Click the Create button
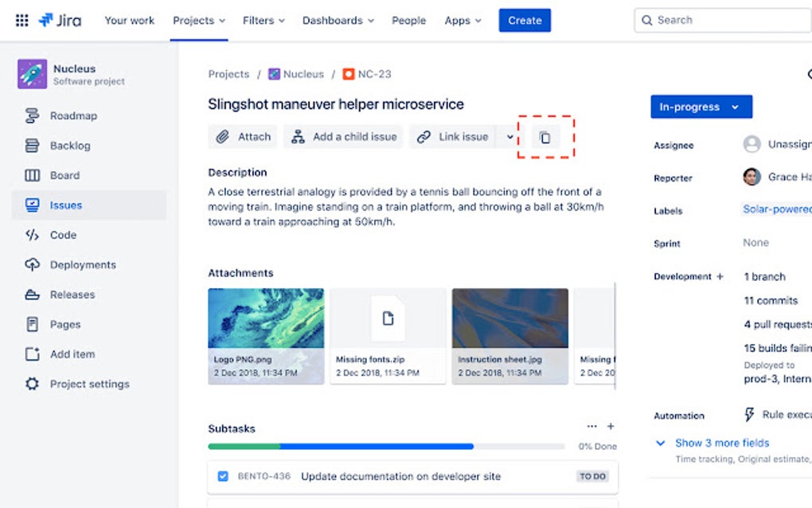This screenshot has height=508, width=812. coord(524,20)
